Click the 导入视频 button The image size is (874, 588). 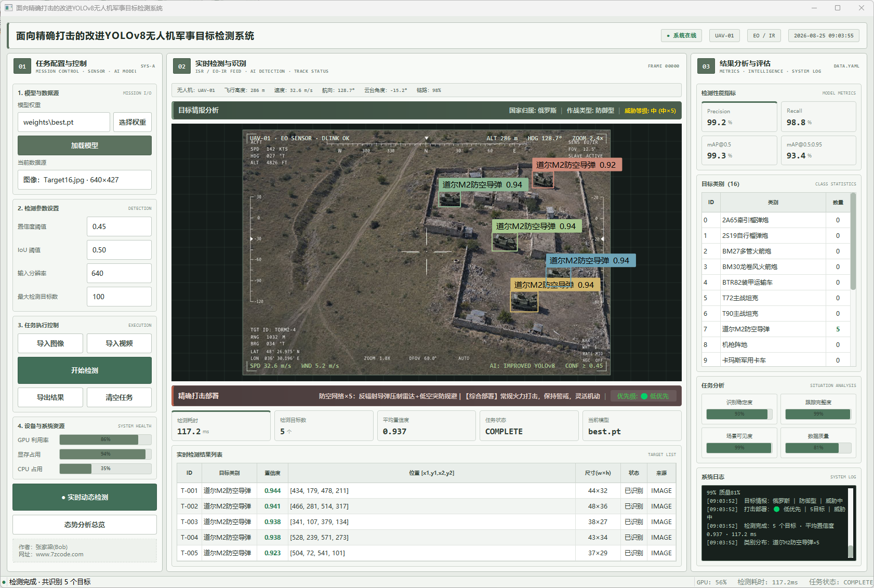(119, 343)
